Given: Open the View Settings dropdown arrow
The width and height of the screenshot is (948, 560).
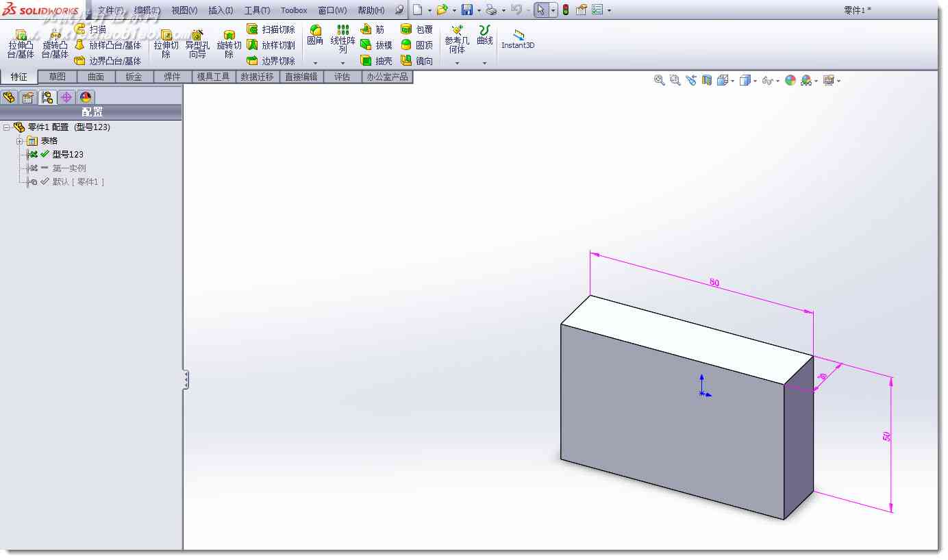Looking at the screenshot, I should [x=839, y=81].
